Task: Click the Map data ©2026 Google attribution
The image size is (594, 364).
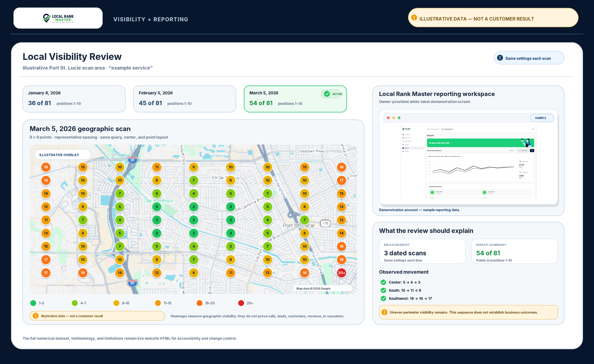Action: point(322,288)
